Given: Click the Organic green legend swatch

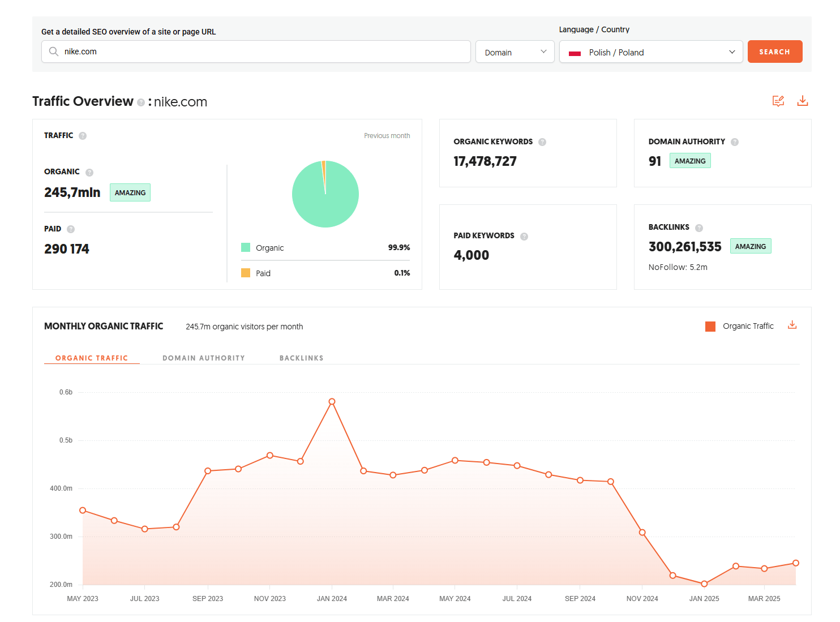Looking at the screenshot, I should 246,247.
